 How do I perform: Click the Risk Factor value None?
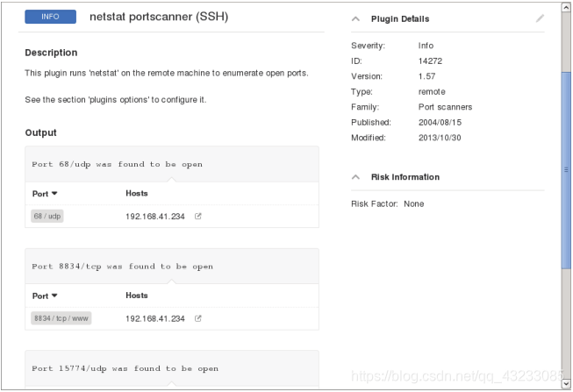(x=413, y=203)
